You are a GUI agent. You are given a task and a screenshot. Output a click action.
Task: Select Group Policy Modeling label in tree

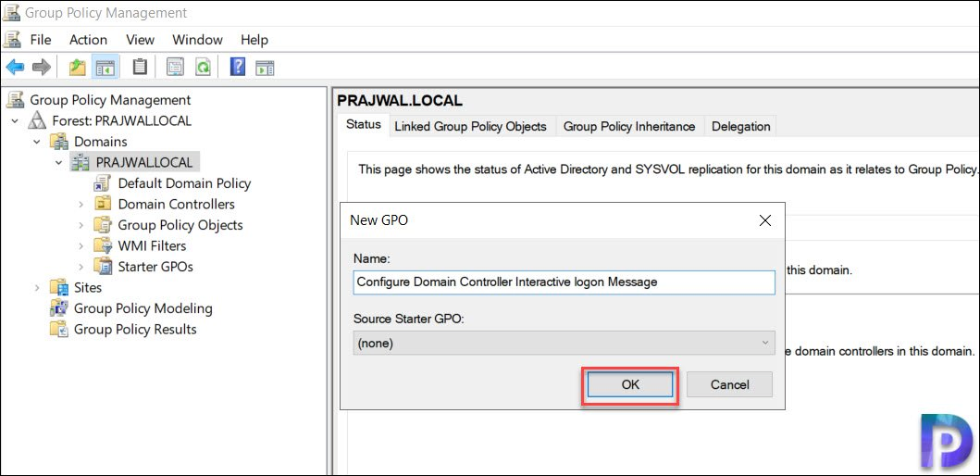(143, 308)
